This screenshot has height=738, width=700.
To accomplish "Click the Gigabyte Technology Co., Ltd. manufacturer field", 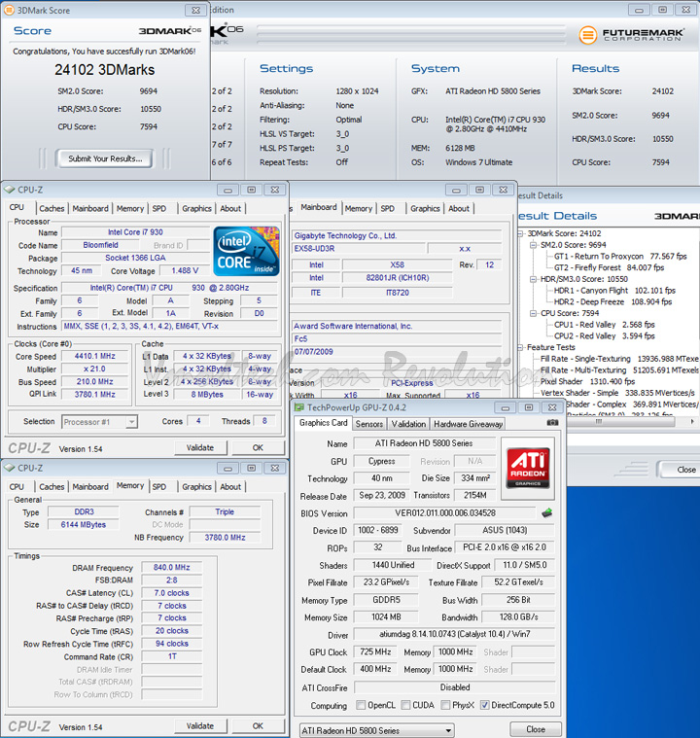I will [x=397, y=235].
